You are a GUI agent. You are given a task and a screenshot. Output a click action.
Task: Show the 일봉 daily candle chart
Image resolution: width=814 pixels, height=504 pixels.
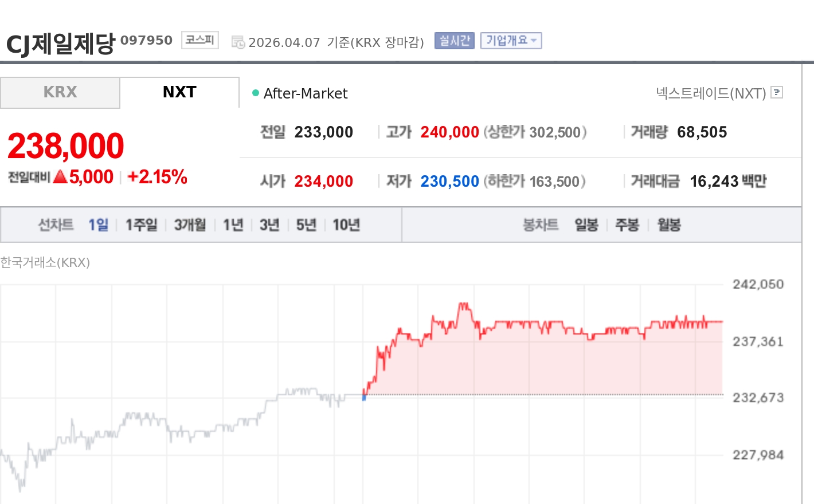pos(586,225)
